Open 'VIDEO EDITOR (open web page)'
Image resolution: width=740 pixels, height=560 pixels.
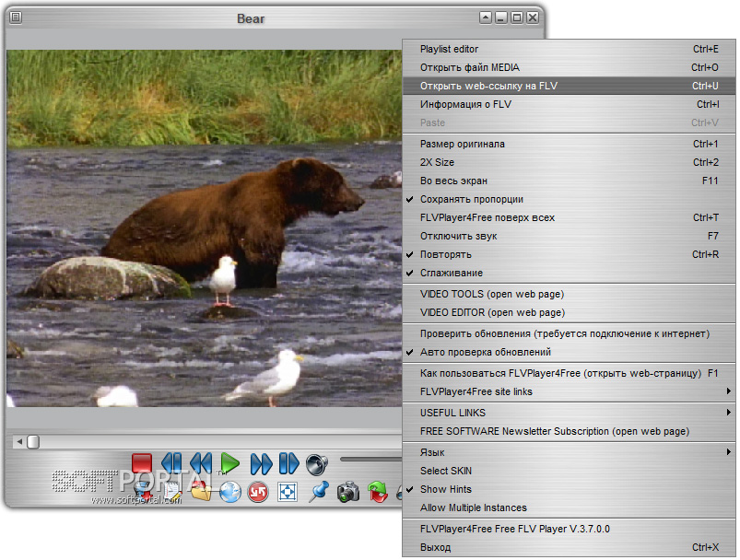(x=569, y=313)
